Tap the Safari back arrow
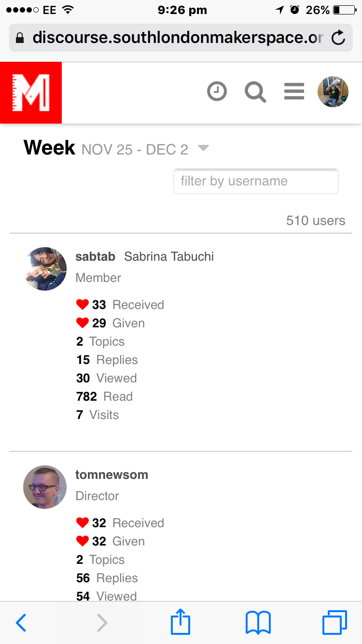 click(21, 623)
